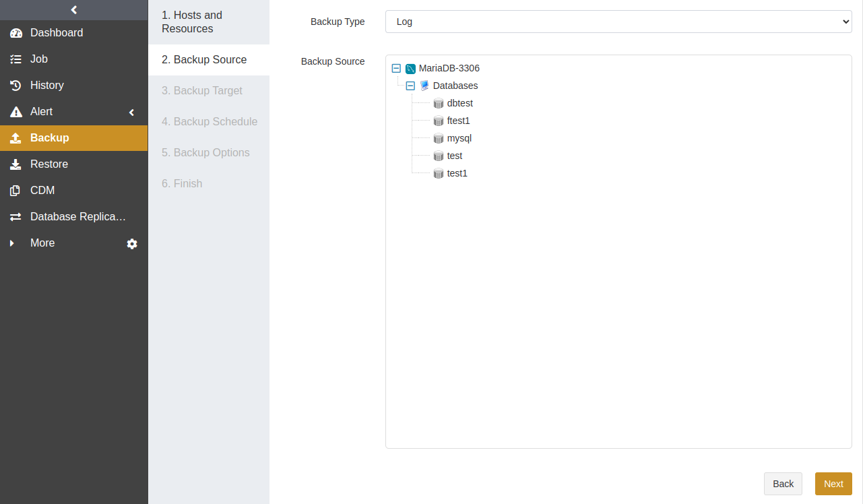Select step 3 Backup Target

coord(209,91)
